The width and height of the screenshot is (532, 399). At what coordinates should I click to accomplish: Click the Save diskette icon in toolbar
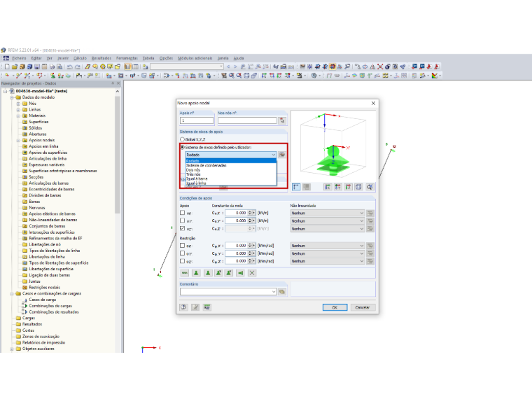37,66
